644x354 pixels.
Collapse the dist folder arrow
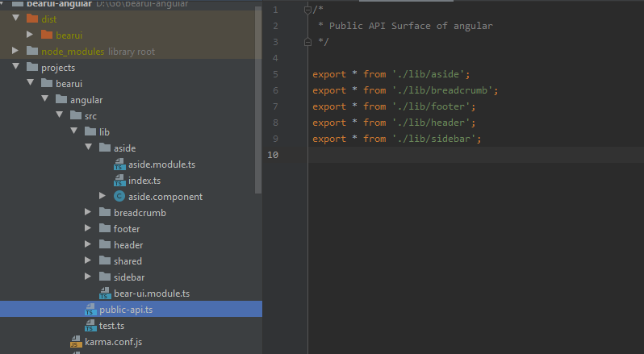click(16, 18)
